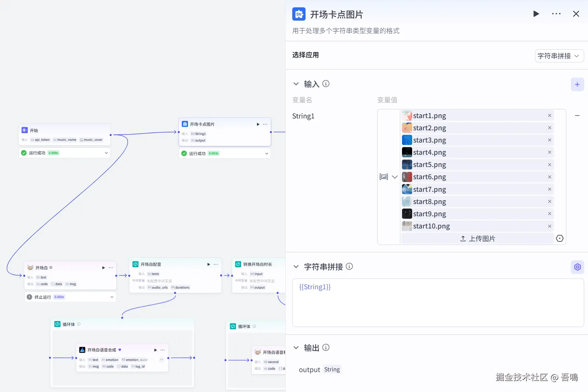588x392 pixels.
Task: Open 字符串拼接 settings gear
Action: pyautogui.click(x=577, y=267)
